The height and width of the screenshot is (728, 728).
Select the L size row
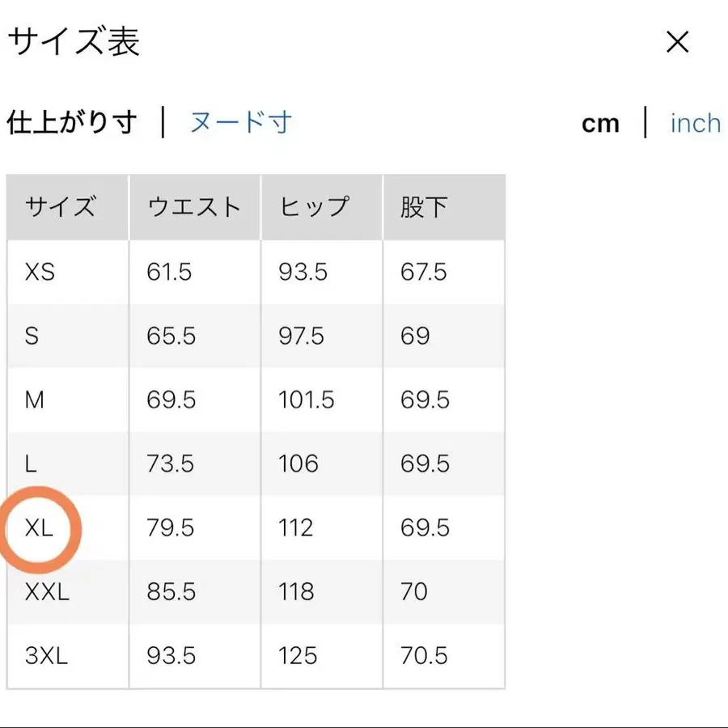point(32,463)
